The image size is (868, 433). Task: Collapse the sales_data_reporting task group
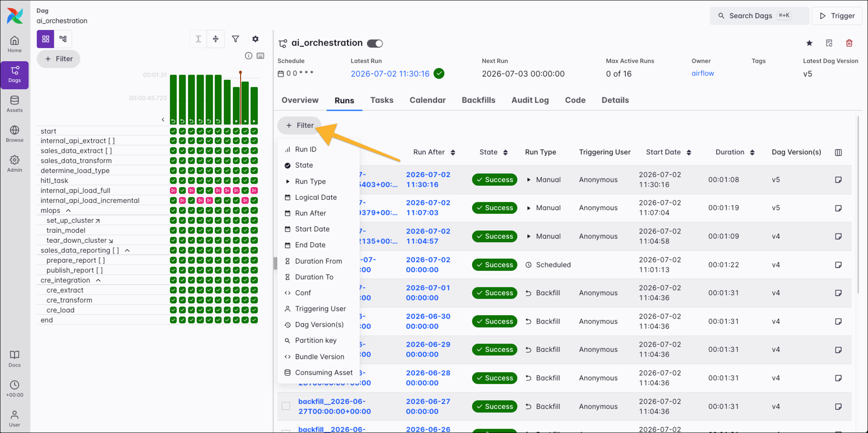click(127, 251)
